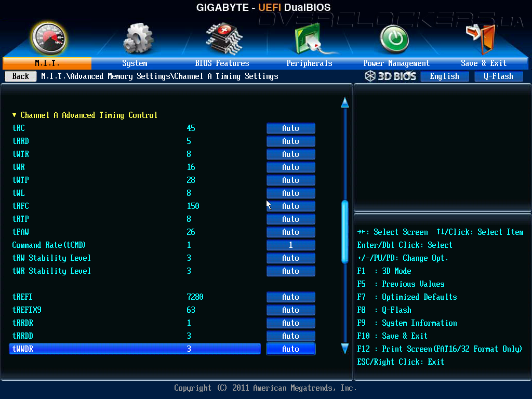Image resolution: width=532 pixels, height=399 pixels.
Task: Click the tRFC value 150
Action: coord(193,206)
